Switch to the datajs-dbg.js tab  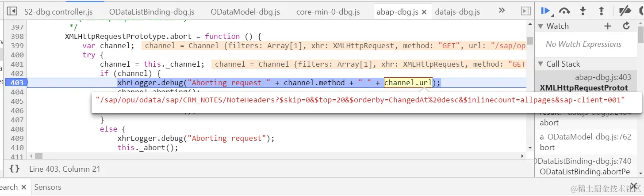click(x=457, y=12)
